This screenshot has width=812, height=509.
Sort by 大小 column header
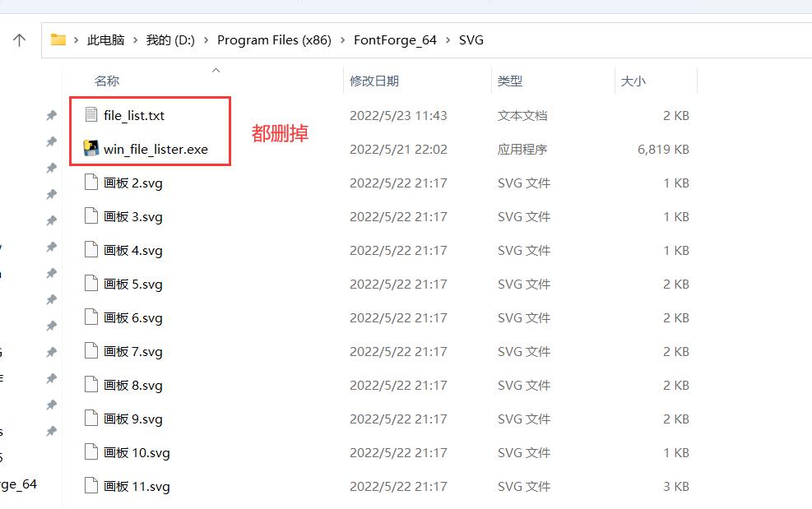tap(633, 81)
